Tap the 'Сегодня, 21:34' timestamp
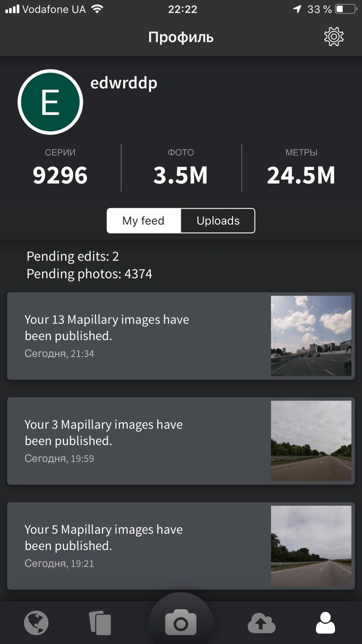This screenshot has width=362, height=644. point(59,354)
